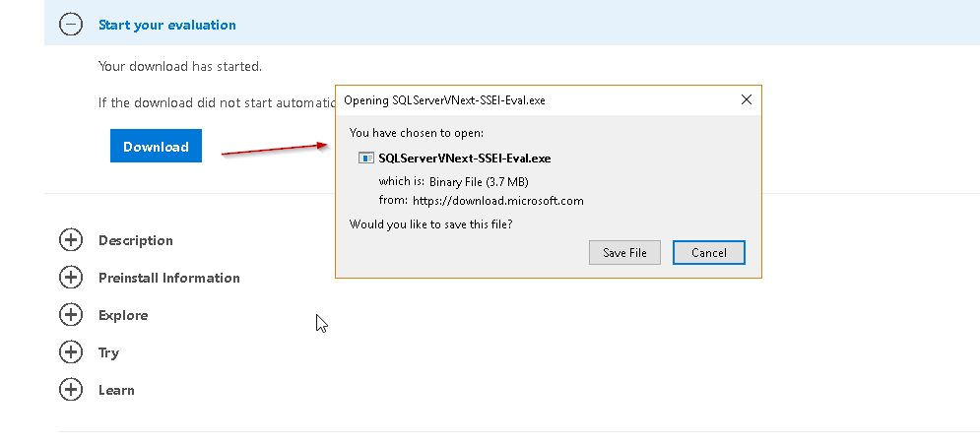Select the SQLServerVNext-SSEI-Eval.exe file name text
Image resolution: width=980 pixels, height=445 pixels.
(x=464, y=158)
